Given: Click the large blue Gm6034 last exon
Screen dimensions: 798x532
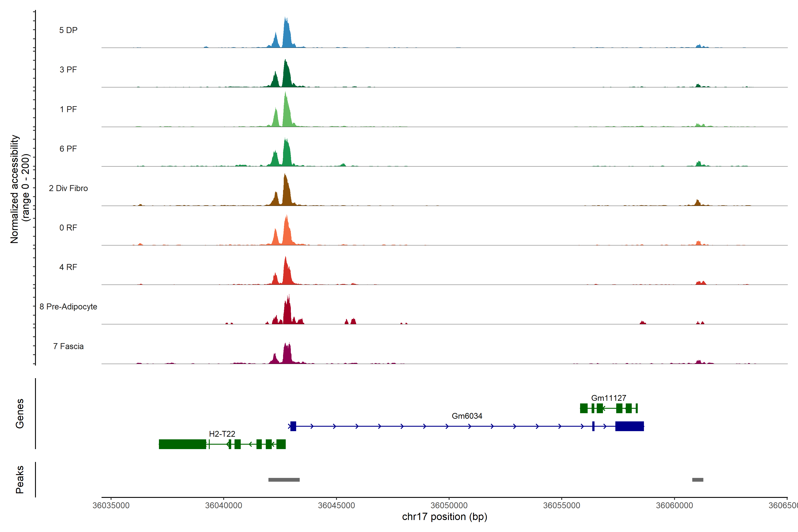Looking at the screenshot, I should point(629,426).
